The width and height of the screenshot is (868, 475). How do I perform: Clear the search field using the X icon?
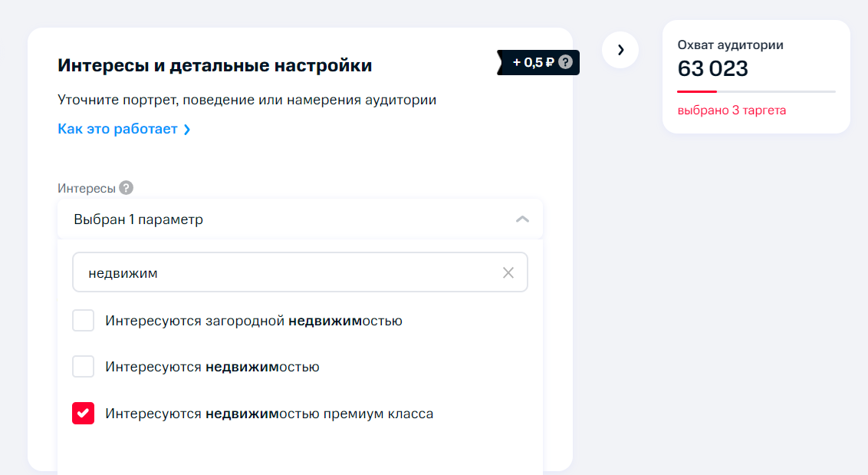[508, 272]
